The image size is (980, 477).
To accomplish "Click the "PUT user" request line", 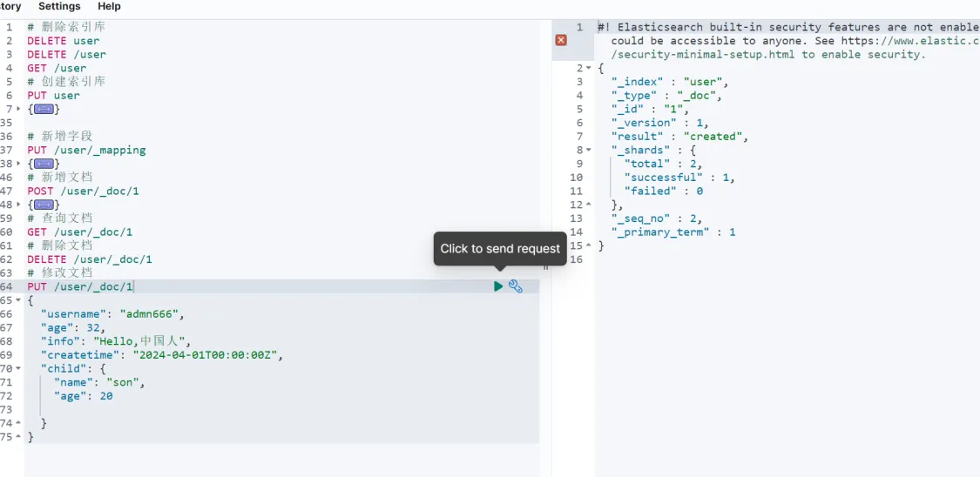I will tap(53, 96).
